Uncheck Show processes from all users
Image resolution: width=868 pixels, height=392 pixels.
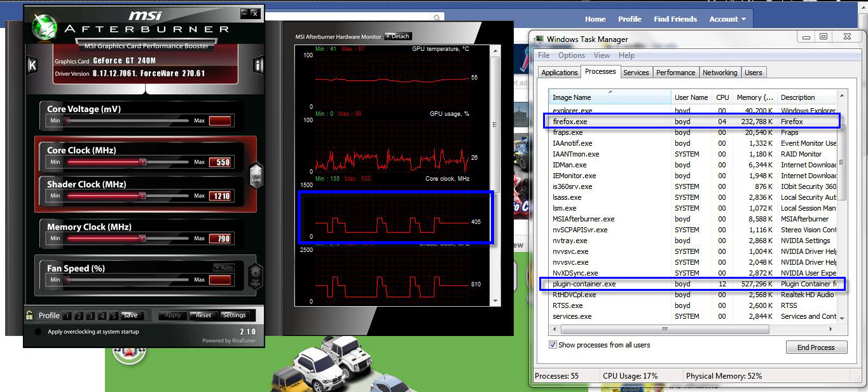[552, 345]
